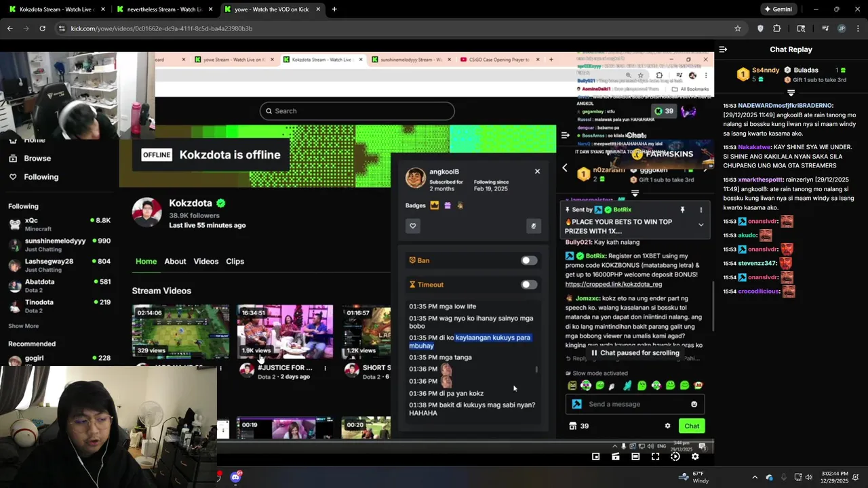Click the heart icon in angkoolB card

(412, 226)
